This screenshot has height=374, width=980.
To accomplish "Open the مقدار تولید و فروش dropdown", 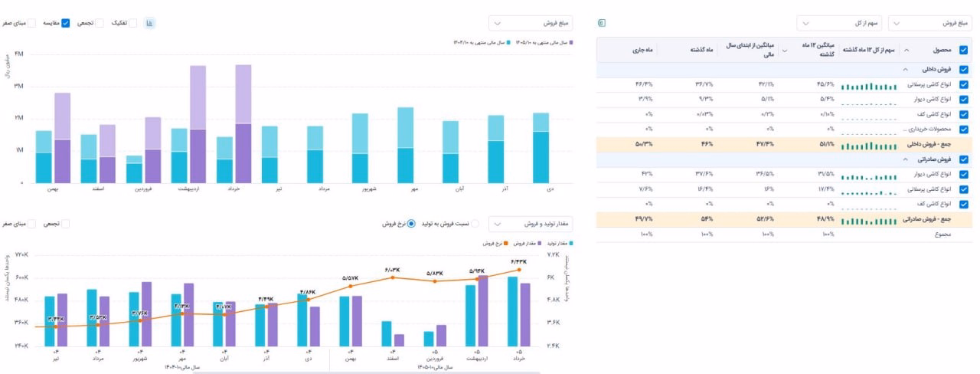I will [x=532, y=224].
